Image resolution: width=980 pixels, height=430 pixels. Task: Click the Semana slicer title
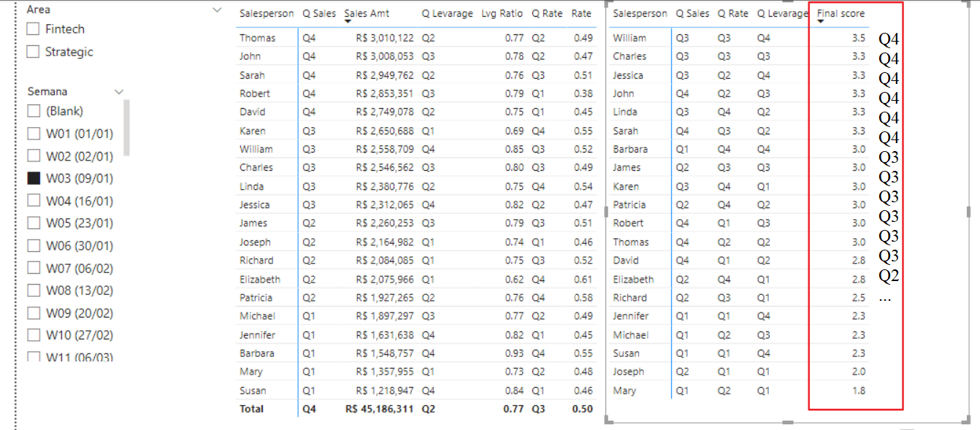pyautogui.click(x=47, y=91)
